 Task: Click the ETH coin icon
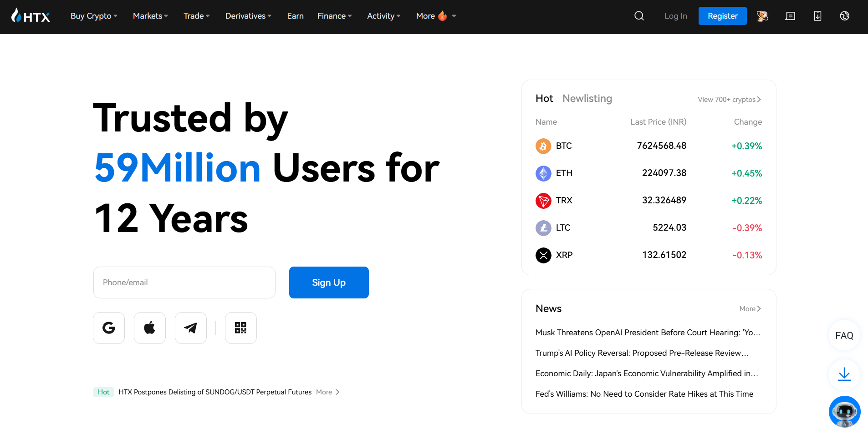(x=543, y=173)
